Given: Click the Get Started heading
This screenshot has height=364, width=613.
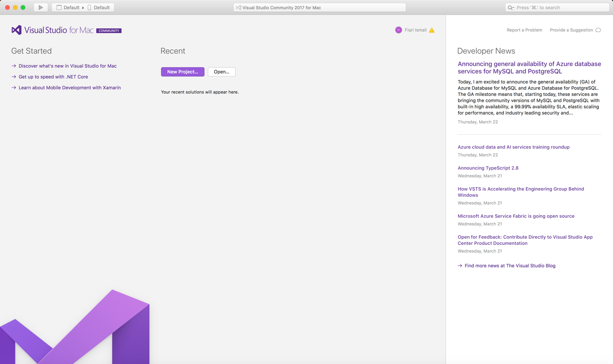Looking at the screenshot, I should tap(31, 51).
